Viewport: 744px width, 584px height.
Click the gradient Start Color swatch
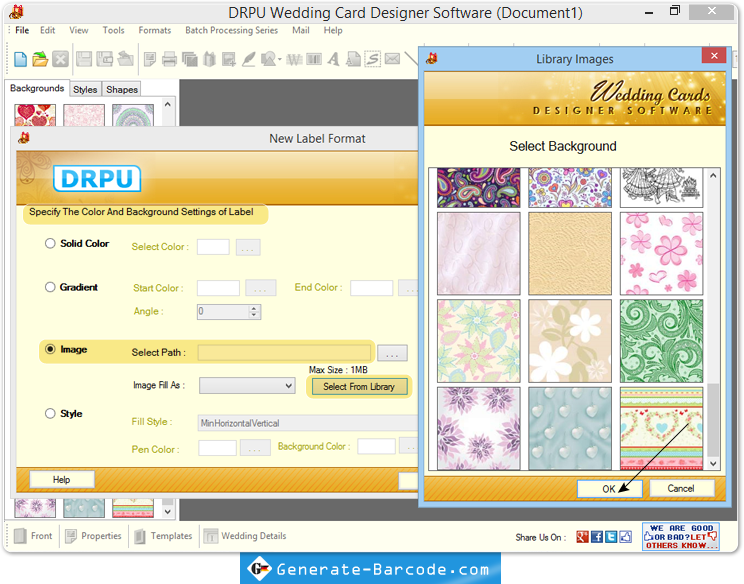[x=218, y=288]
